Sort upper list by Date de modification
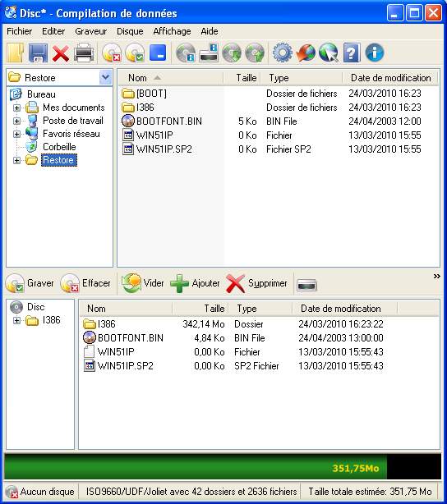The width and height of the screenshot is (447, 504). tap(390, 78)
